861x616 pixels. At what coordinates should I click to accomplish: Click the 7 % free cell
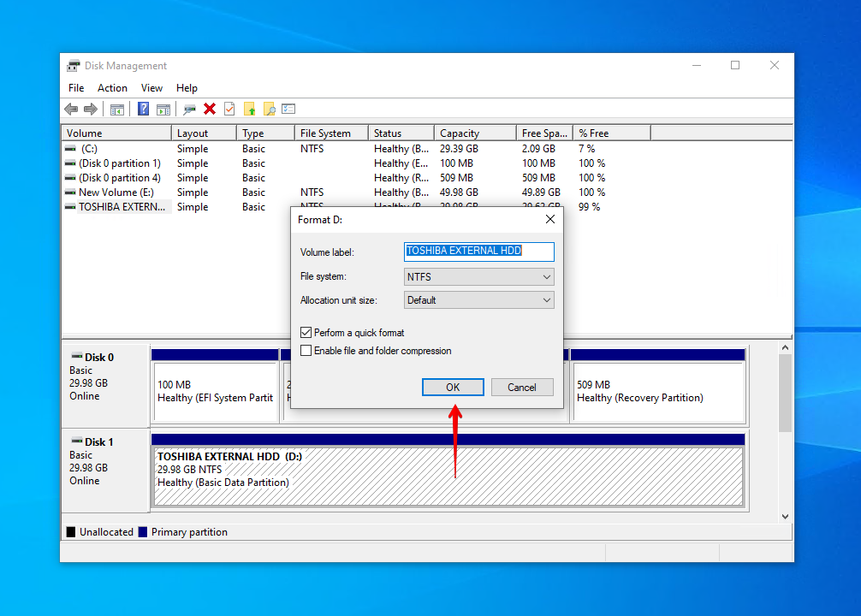pos(586,149)
